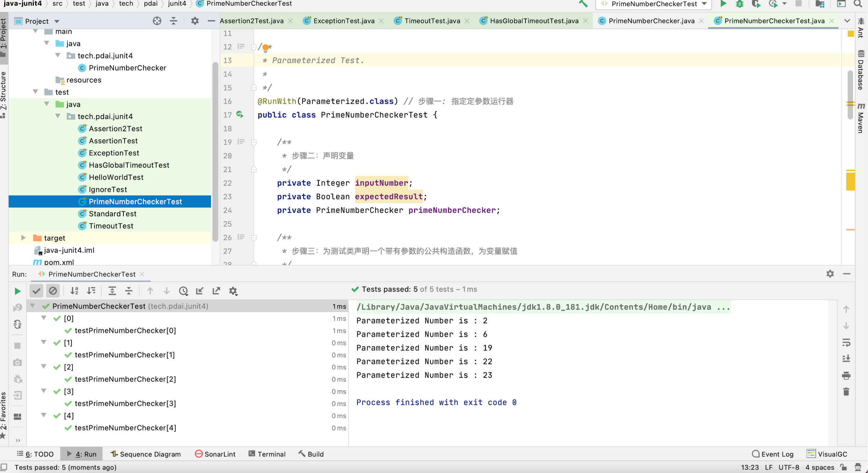Expand the target folder
Image resolution: width=868 pixels, height=473 pixels.
pyautogui.click(x=23, y=238)
